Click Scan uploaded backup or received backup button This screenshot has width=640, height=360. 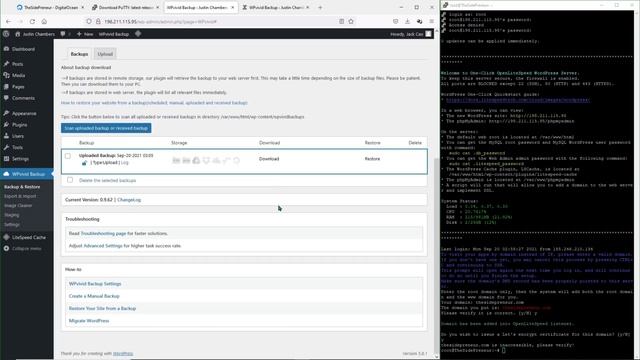(106, 128)
